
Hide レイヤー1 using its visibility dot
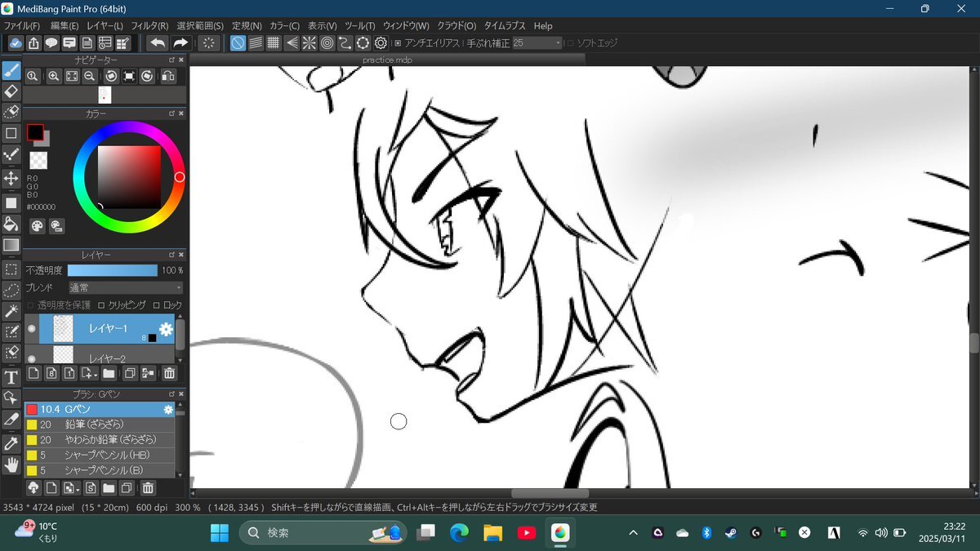pyautogui.click(x=32, y=329)
